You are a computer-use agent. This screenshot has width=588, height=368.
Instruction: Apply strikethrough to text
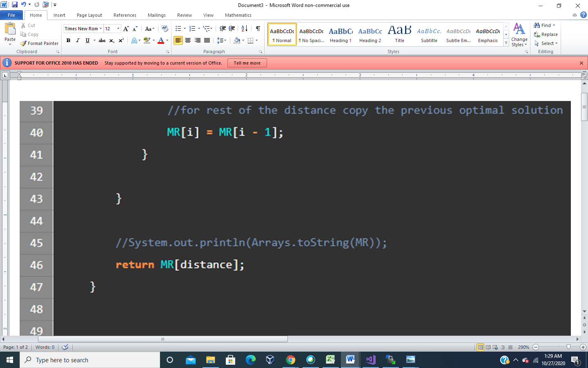coord(102,40)
